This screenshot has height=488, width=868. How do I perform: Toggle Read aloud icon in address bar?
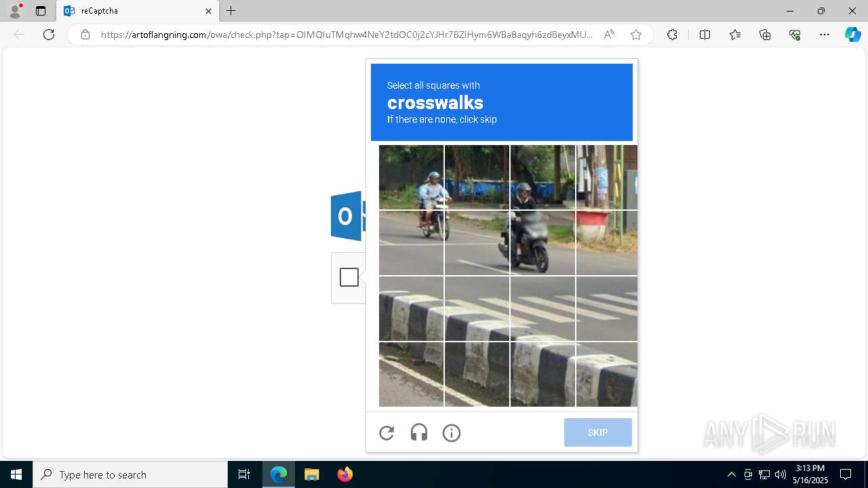609,35
